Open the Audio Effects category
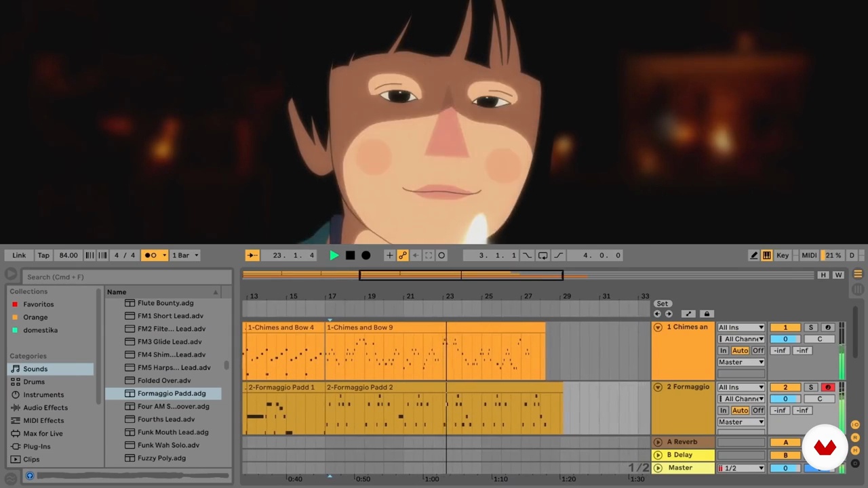 click(50, 407)
